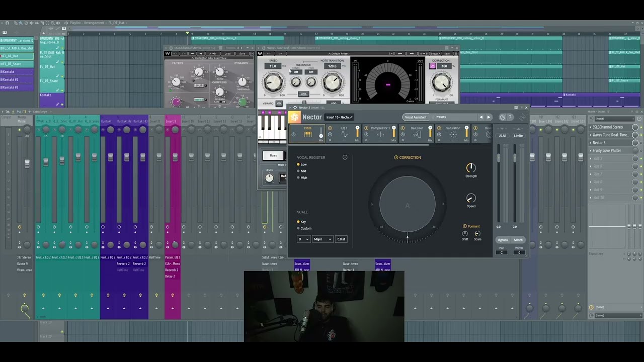
Task: Toggle Correction power in Nectar
Action: coord(396,157)
